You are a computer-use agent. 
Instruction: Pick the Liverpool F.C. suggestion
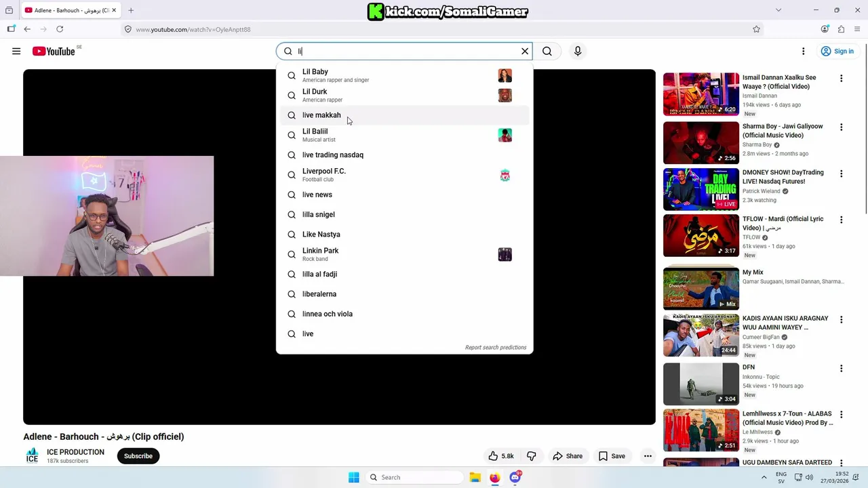pos(405,175)
